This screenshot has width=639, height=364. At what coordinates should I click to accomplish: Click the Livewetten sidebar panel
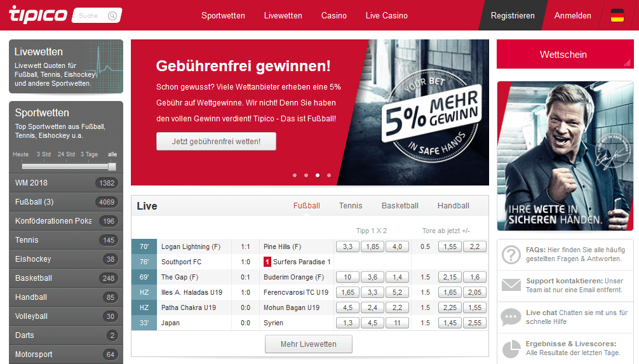coord(66,67)
